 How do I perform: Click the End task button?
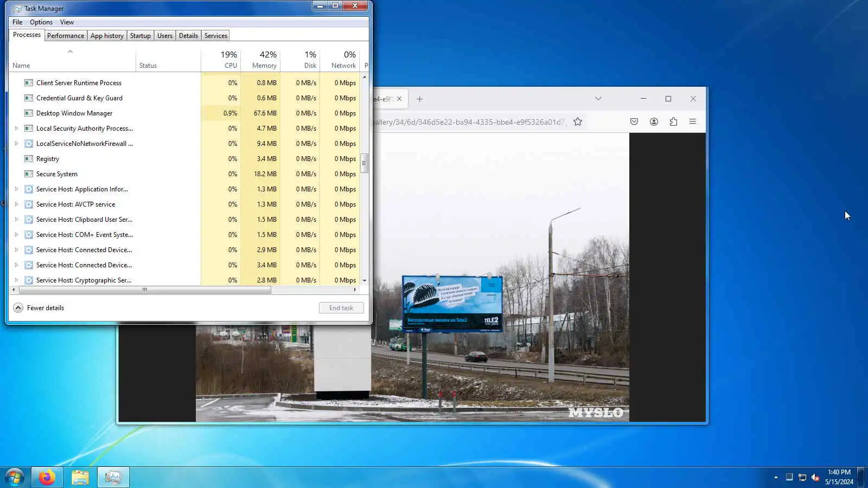pyautogui.click(x=341, y=308)
